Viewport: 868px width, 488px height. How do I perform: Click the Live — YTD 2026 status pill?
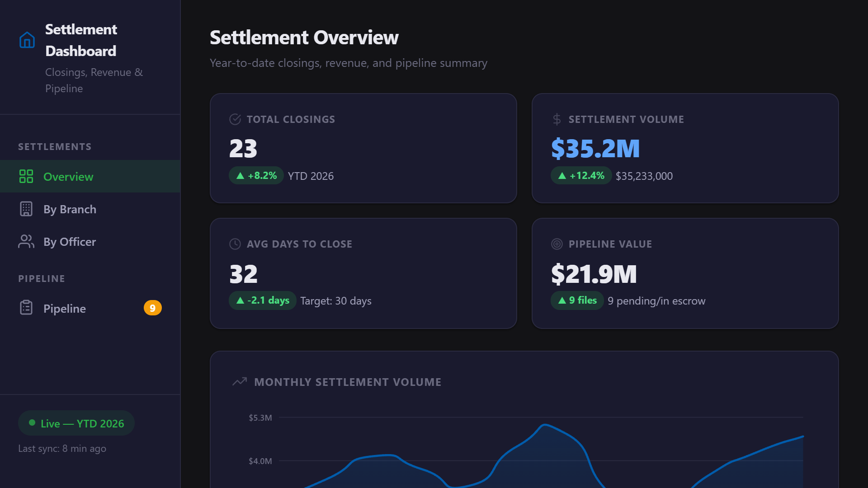76,423
